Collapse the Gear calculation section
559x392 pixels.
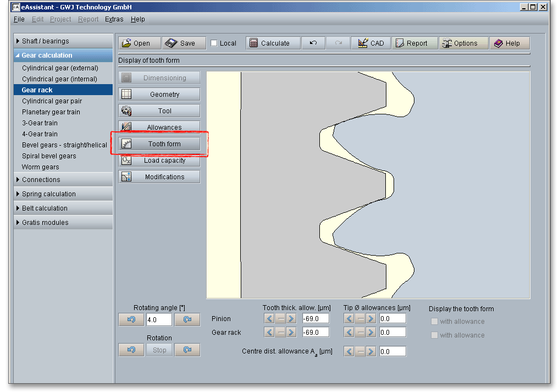pos(63,56)
